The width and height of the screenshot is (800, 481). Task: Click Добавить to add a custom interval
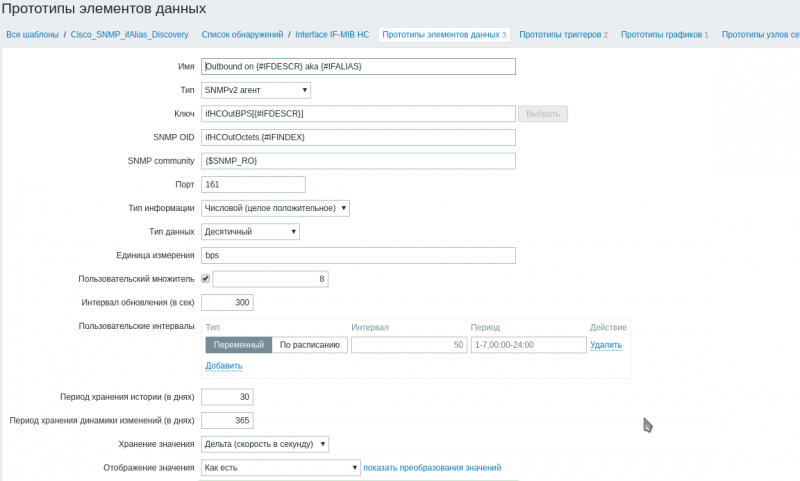[x=224, y=366]
